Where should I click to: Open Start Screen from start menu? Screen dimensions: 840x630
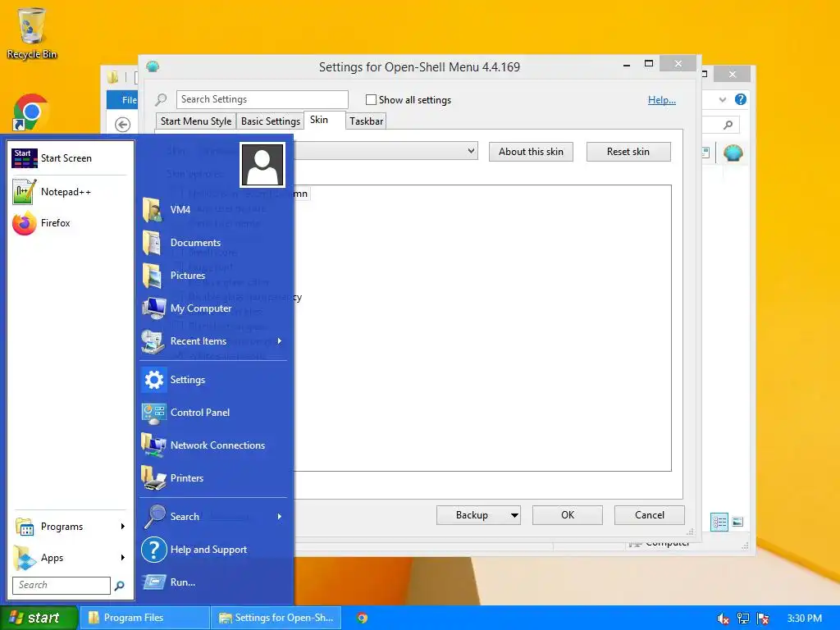click(x=71, y=158)
